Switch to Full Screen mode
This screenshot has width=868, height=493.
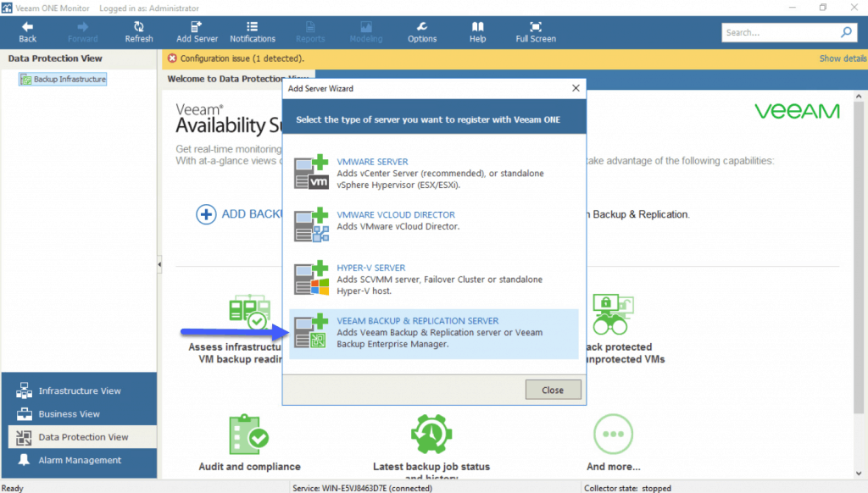click(536, 27)
